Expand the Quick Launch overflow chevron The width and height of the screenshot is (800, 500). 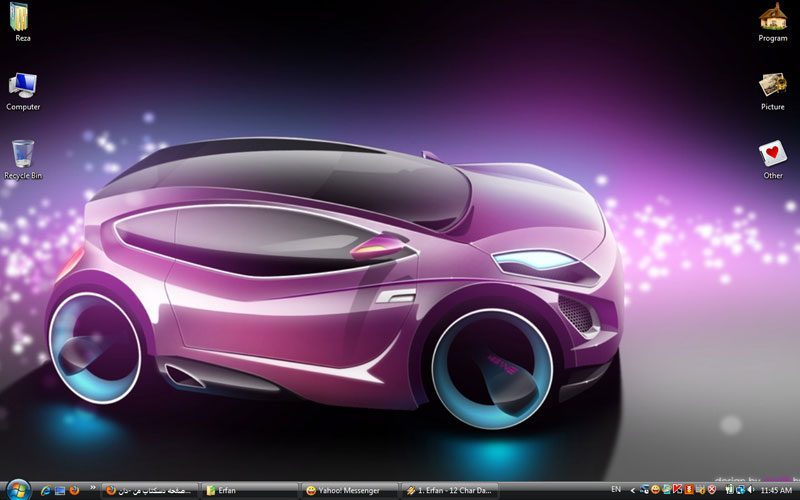point(92,489)
